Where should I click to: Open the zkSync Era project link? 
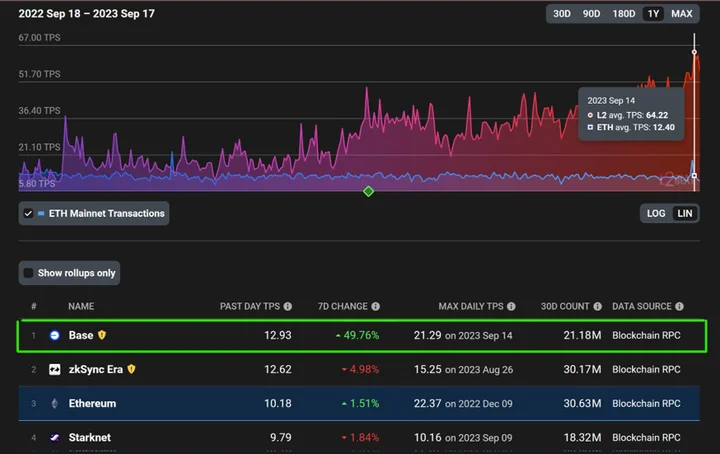[96, 370]
